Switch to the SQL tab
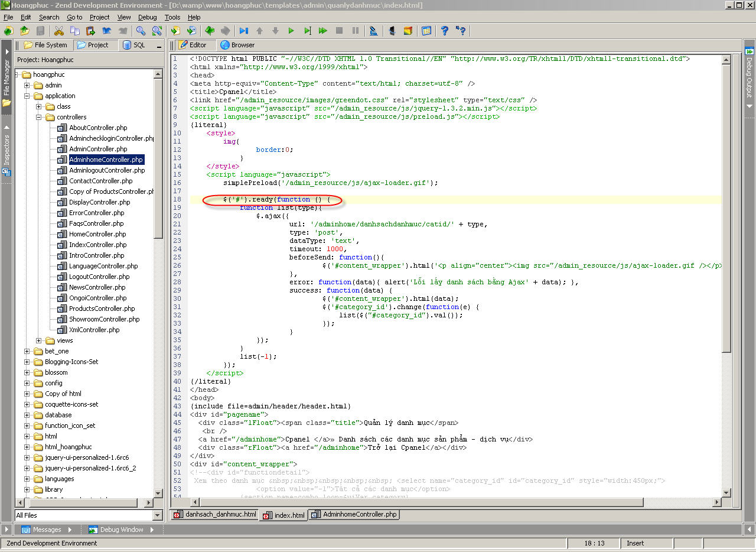The image size is (756, 552). (133, 45)
